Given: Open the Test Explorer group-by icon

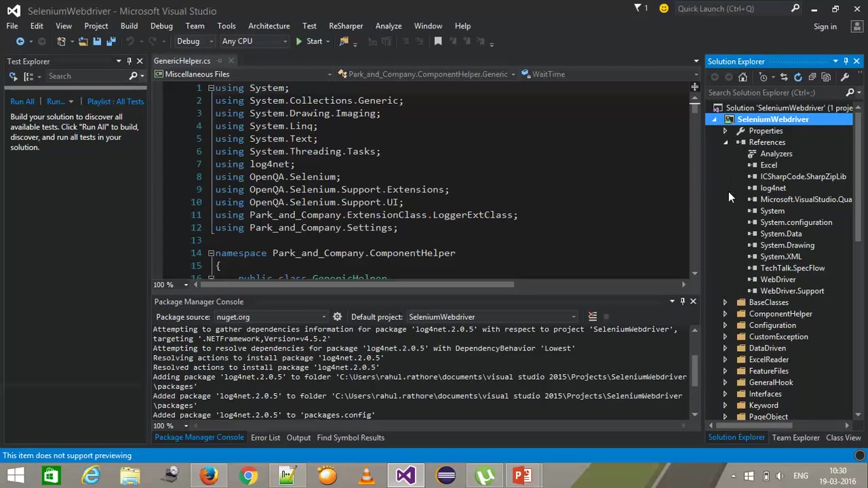Looking at the screenshot, I should (x=28, y=76).
